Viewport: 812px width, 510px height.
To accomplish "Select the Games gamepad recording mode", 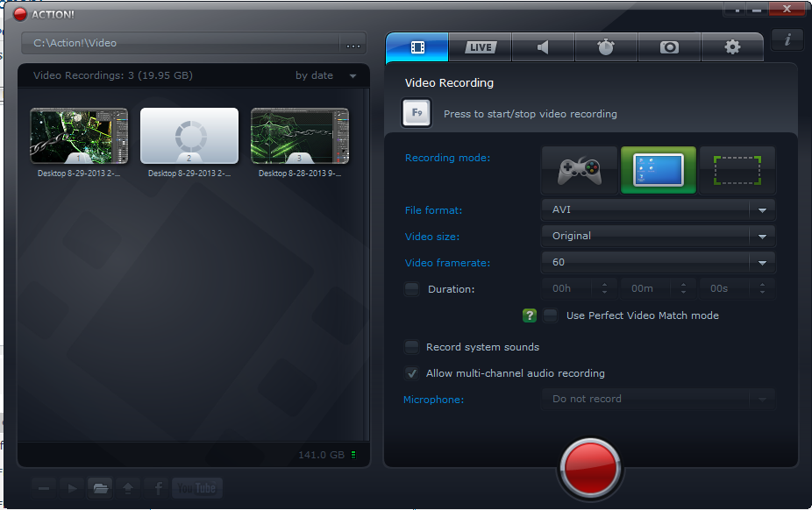I will (x=580, y=170).
